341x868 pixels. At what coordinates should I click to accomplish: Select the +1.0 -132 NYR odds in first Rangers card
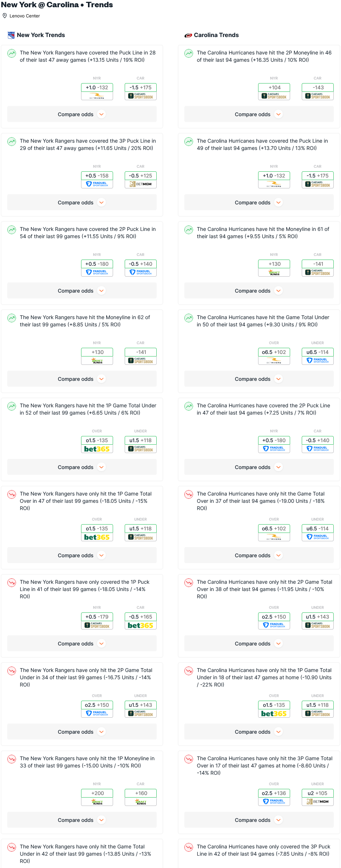[97, 87]
